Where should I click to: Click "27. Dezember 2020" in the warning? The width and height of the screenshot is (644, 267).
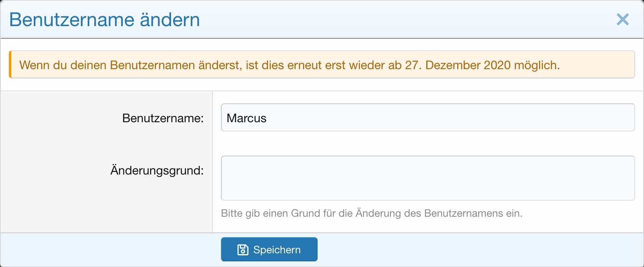coord(458,65)
